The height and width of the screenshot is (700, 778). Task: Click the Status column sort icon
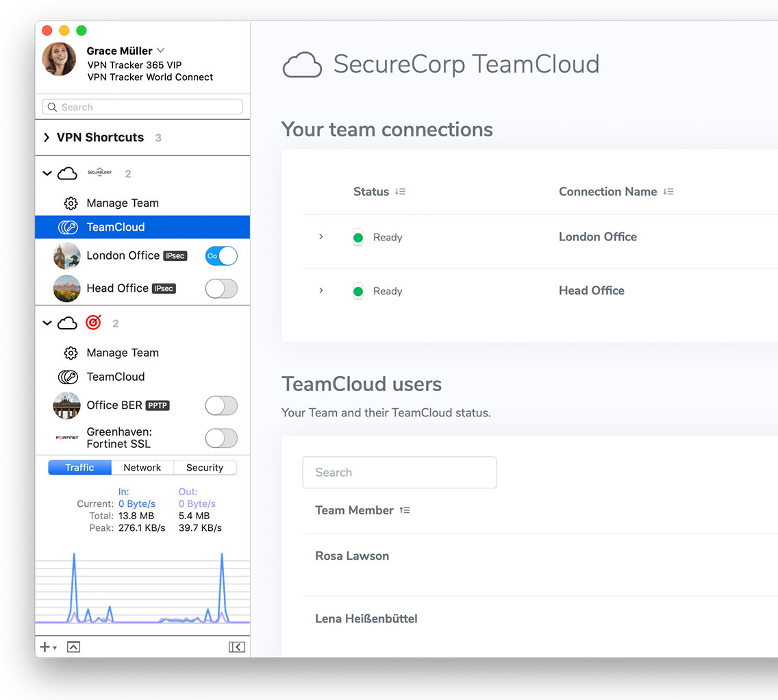pos(401,192)
